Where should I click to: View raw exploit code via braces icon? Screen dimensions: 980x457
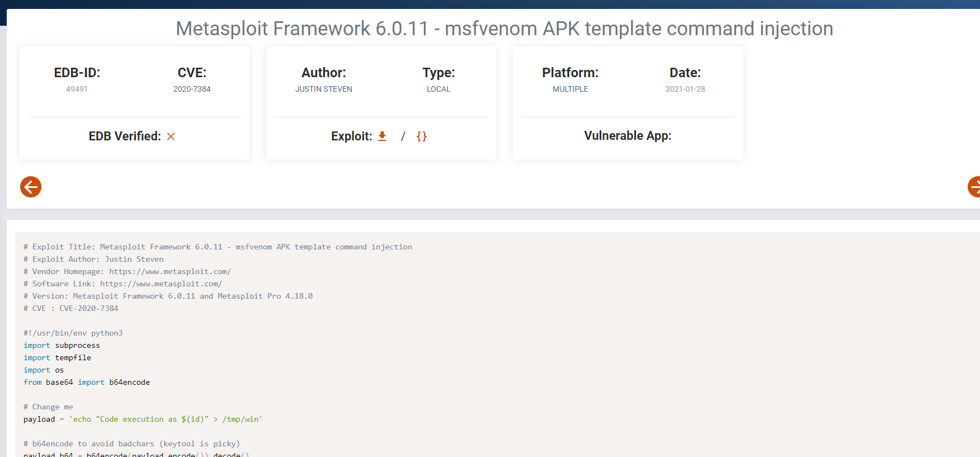422,136
